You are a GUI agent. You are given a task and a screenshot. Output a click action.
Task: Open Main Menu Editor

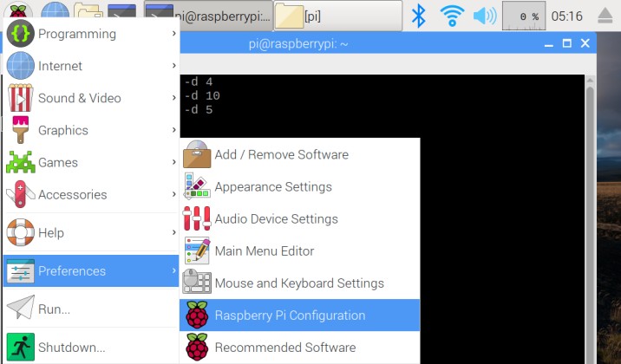pyautogui.click(x=299, y=250)
